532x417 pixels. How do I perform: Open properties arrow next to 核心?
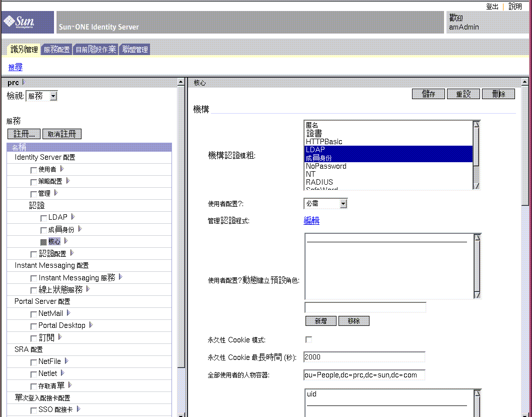(x=66, y=241)
